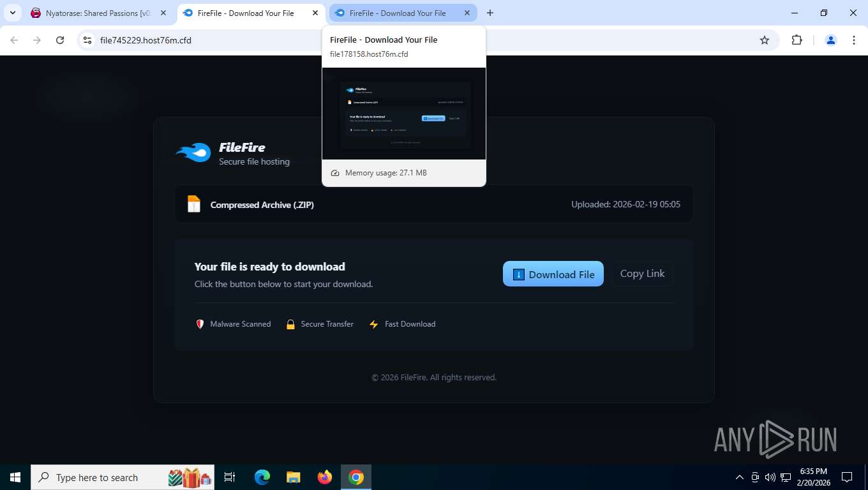This screenshot has width=868, height=490.
Task: Click 'Your file is ready to download' heading
Action: click(x=269, y=267)
